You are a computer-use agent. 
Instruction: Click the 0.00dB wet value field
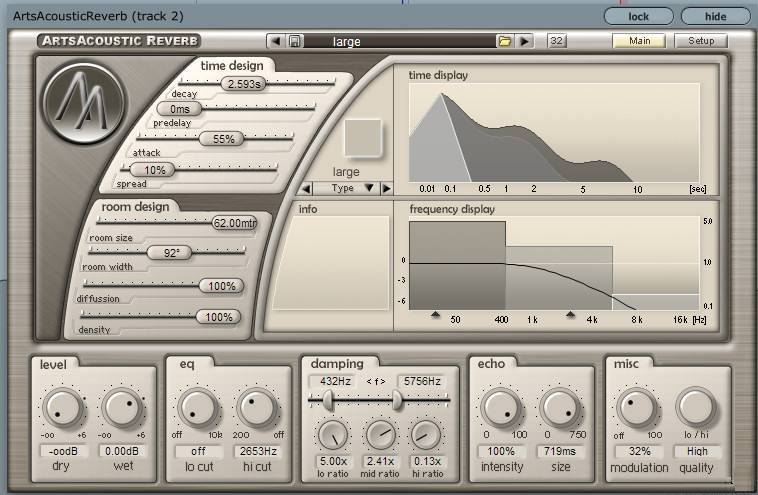[122, 451]
